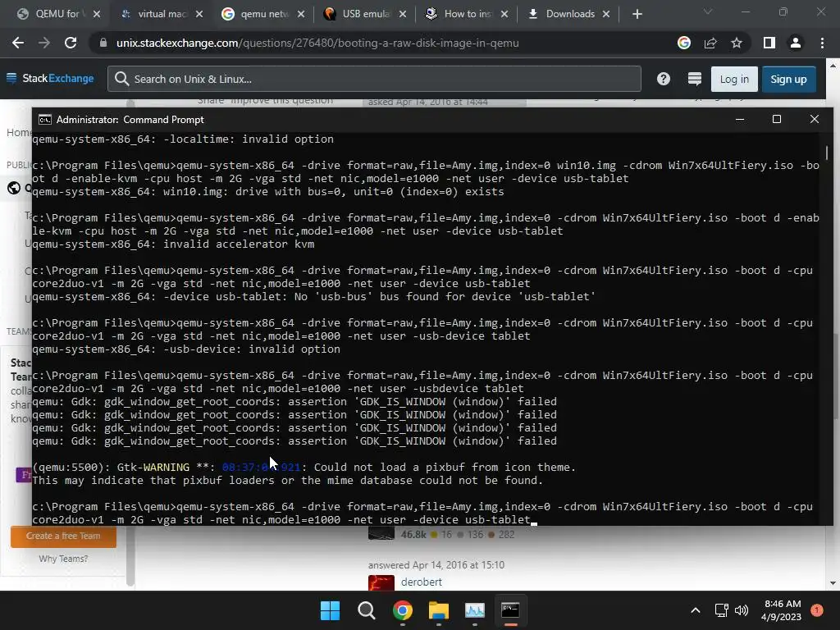Close the 'virtual mac' tab
Screen dimensions: 840x630
coord(199,14)
